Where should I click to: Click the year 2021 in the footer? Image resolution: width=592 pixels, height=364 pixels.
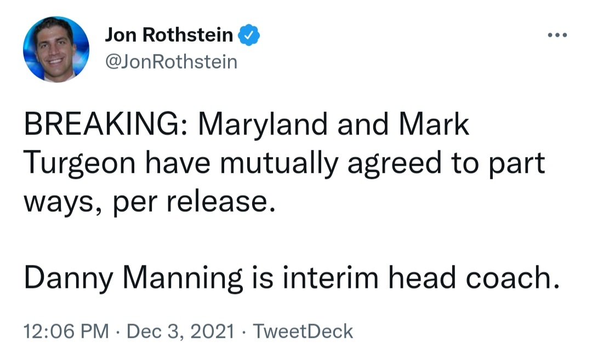point(213,332)
